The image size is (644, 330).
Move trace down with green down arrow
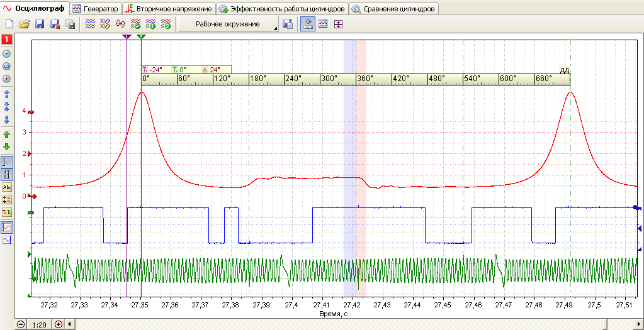pos(6,146)
